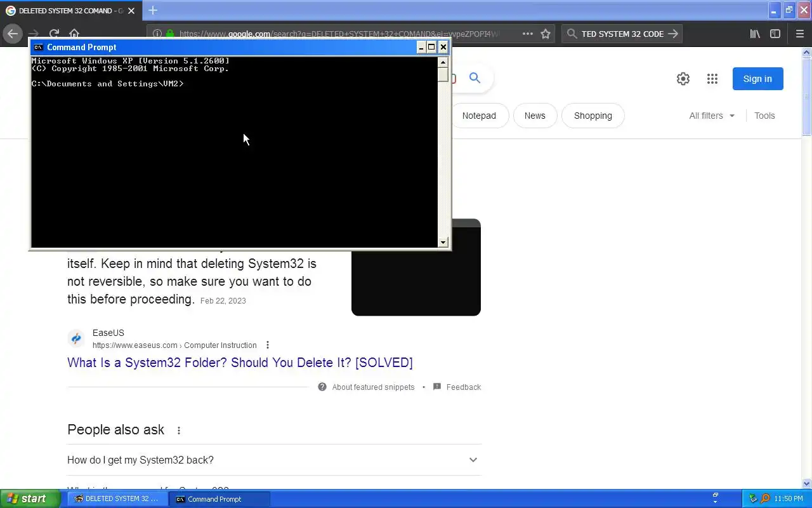Select the DELETED SYSTEM 32 COMAND browser tab
The image size is (812, 508).
click(71, 11)
